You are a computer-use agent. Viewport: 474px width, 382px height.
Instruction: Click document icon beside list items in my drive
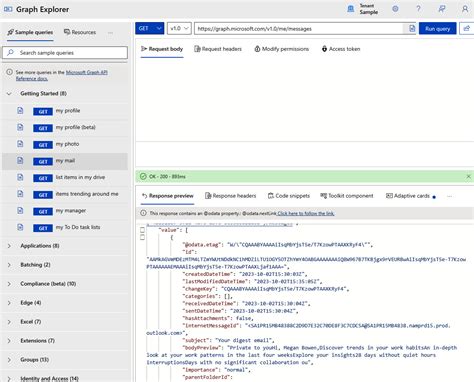coord(20,177)
